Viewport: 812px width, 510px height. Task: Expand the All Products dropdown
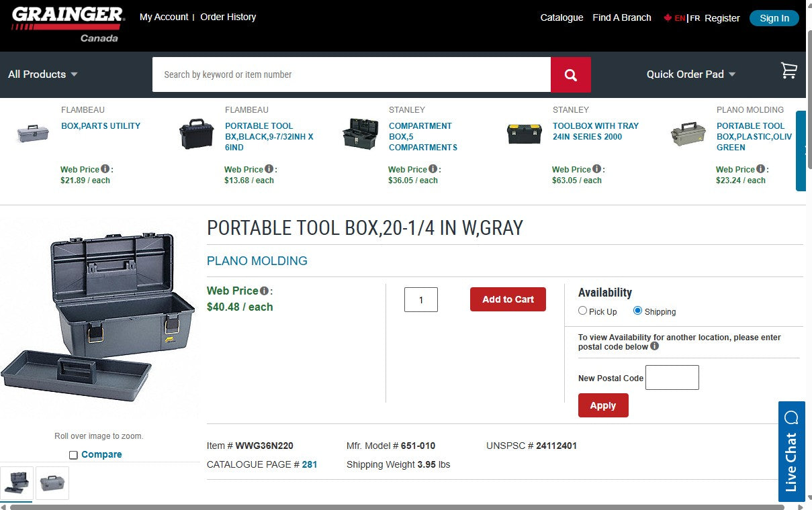click(43, 74)
